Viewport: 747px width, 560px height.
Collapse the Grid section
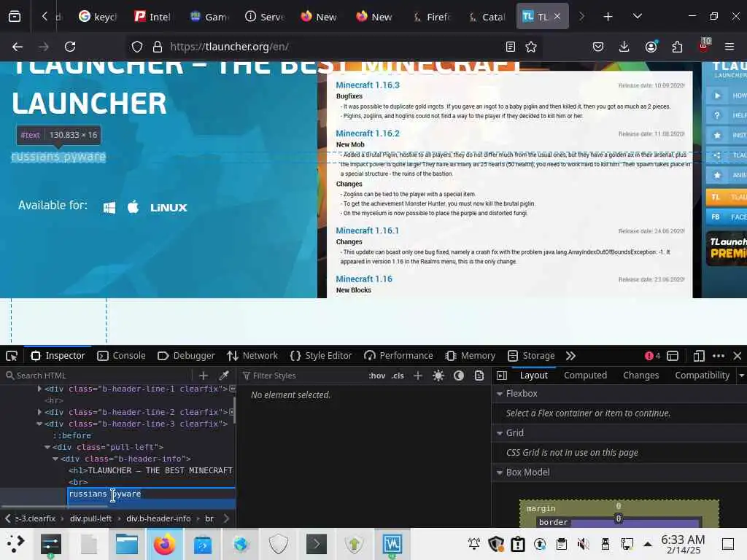(500, 433)
